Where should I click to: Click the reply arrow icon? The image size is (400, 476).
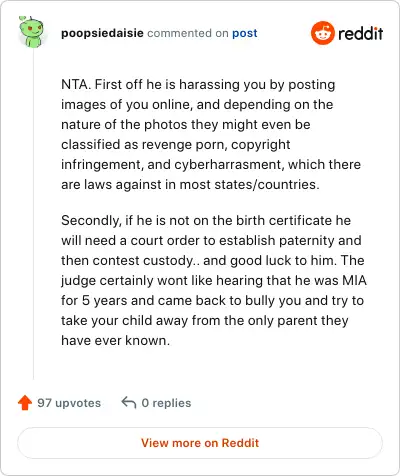coord(129,402)
